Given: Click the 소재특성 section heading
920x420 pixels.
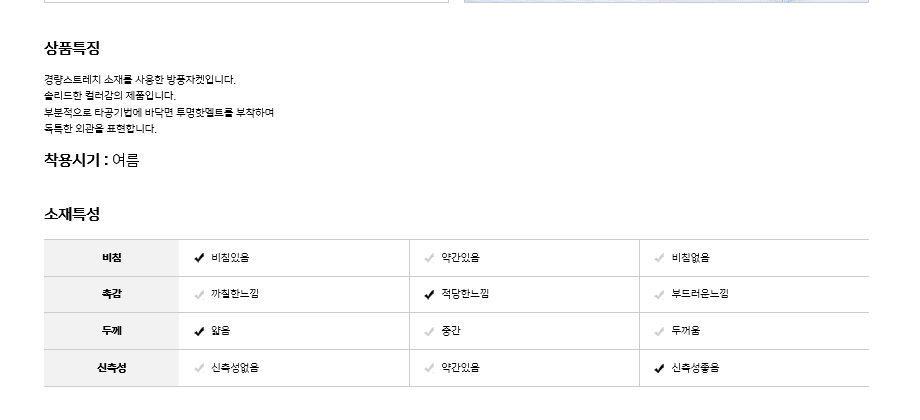Looking at the screenshot, I should point(72,214).
